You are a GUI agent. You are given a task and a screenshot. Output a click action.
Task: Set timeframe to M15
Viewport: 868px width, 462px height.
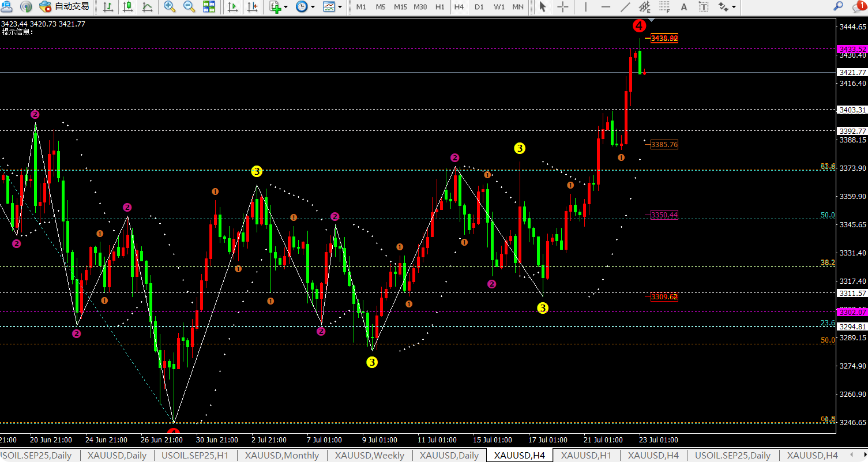tap(400, 7)
